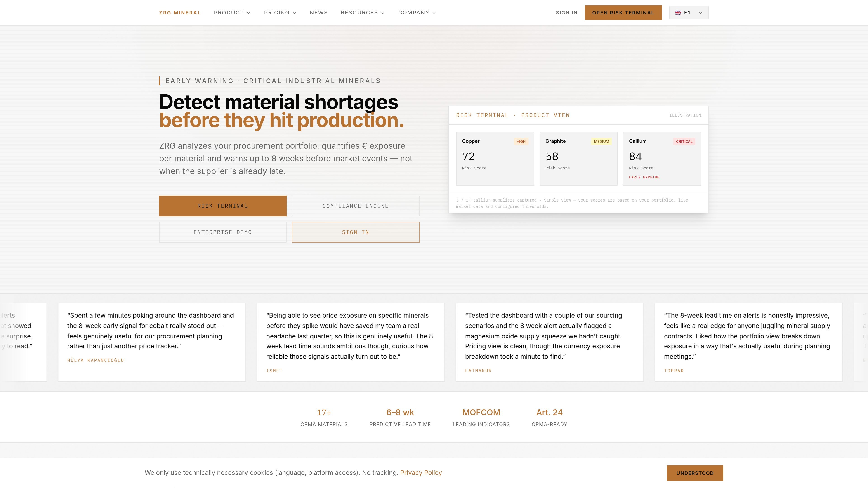The height and width of the screenshot is (488, 868).
Task: Click the UK flag icon
Action: (678, 13)
